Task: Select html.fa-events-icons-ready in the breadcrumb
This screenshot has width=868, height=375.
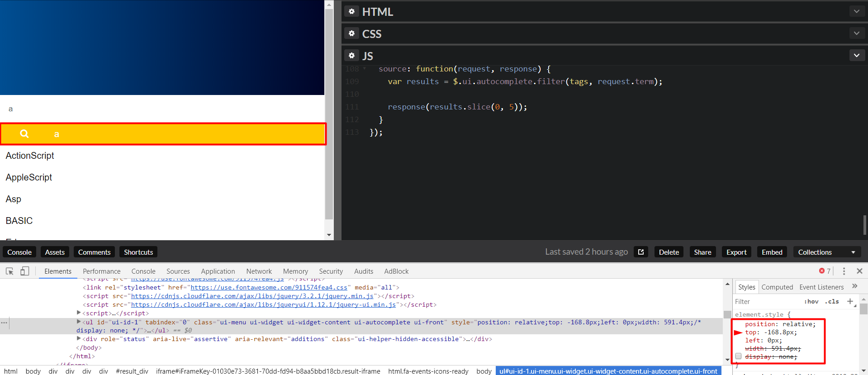Action: pyautogui.click(x=428, y=371)
